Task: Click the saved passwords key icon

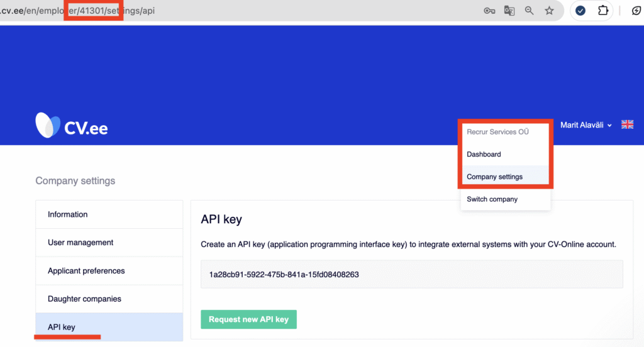Action: [489, 11]
